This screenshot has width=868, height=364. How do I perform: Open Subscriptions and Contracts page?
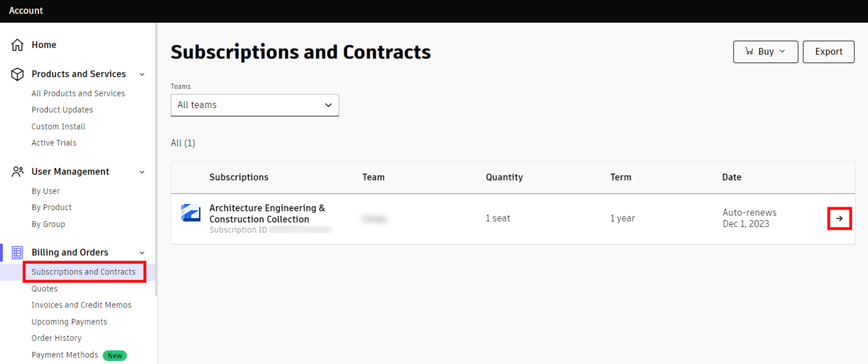(x=84, y=272)
